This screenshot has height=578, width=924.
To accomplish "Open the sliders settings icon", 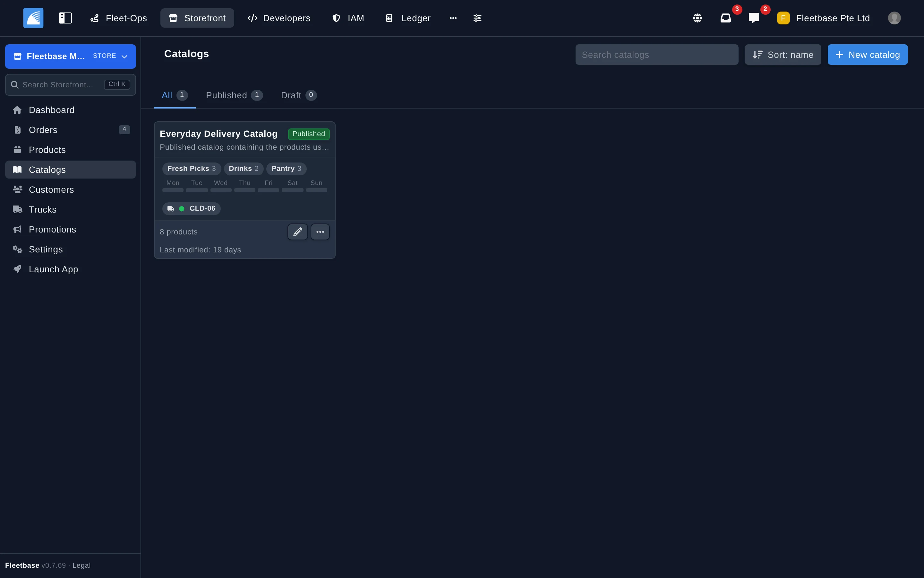I will click(x=477, y=18).
